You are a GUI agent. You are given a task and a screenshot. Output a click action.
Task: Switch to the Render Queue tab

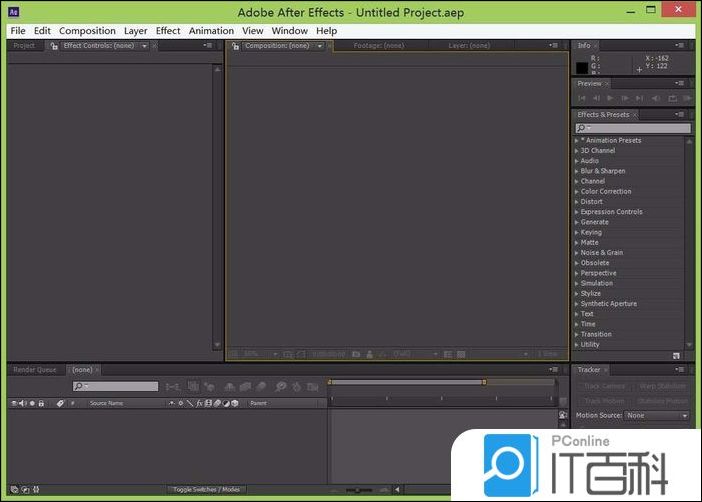coord(35,370)
